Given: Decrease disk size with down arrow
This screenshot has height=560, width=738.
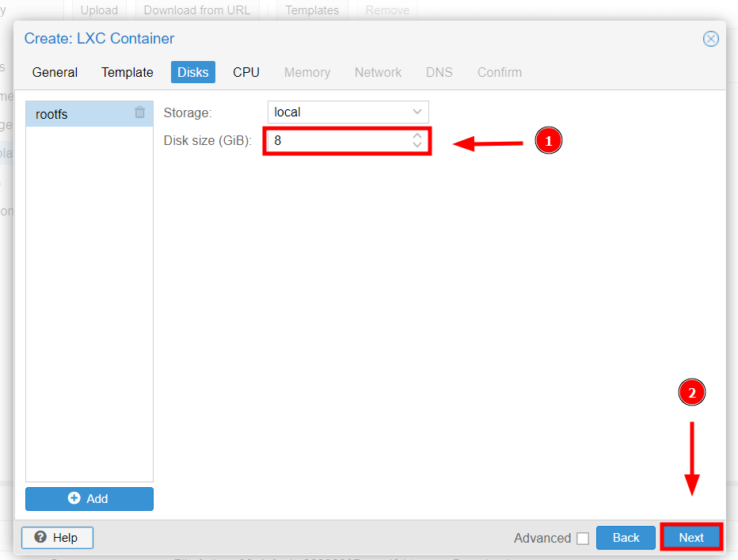Looking at the screenshot, I should (417, 146).
